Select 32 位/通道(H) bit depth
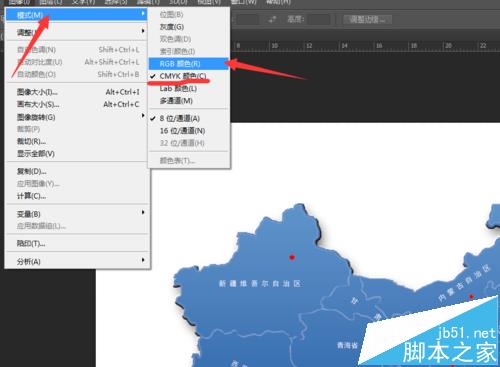This screenshot has height=367, width=500. point(189,143)
